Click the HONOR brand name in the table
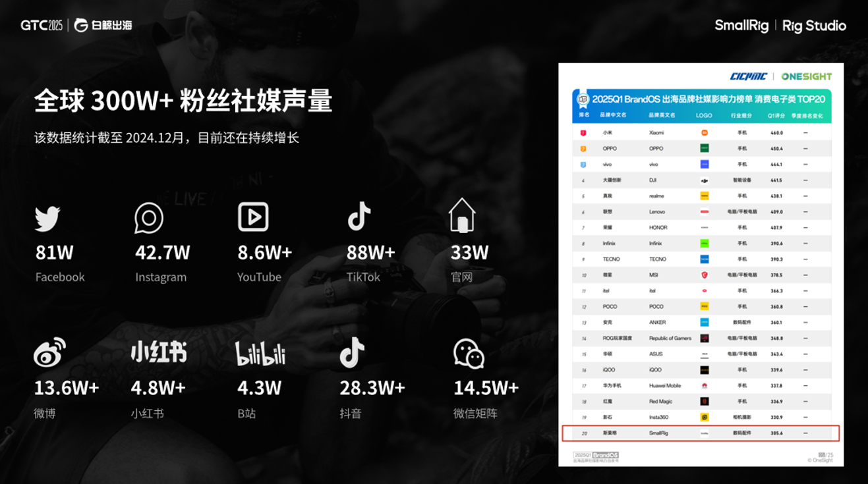The image size is (868, 484). [658, 228]
